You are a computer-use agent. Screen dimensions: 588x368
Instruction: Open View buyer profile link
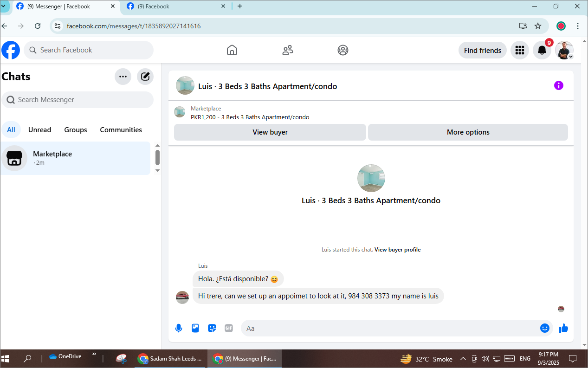click(x=397, y=250)
